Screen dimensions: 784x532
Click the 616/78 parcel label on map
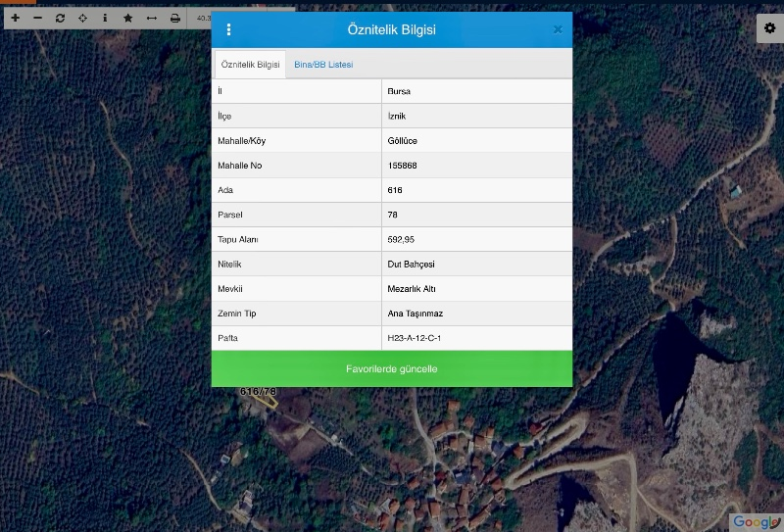259,392
